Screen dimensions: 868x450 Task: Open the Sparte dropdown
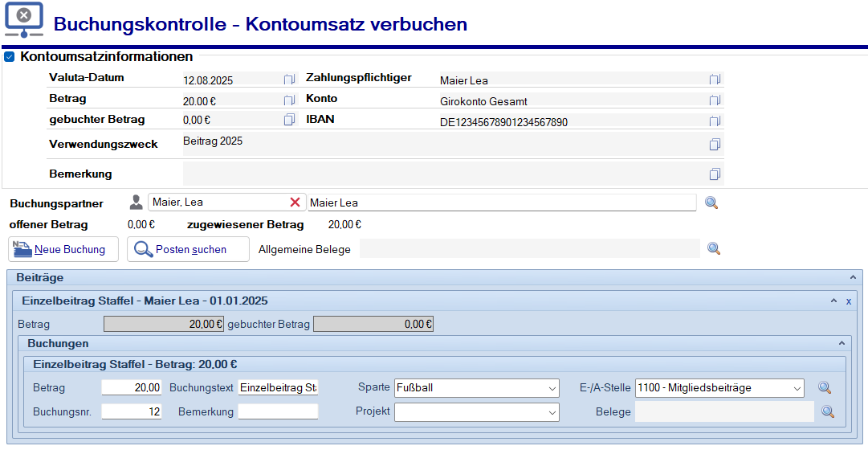552,389
